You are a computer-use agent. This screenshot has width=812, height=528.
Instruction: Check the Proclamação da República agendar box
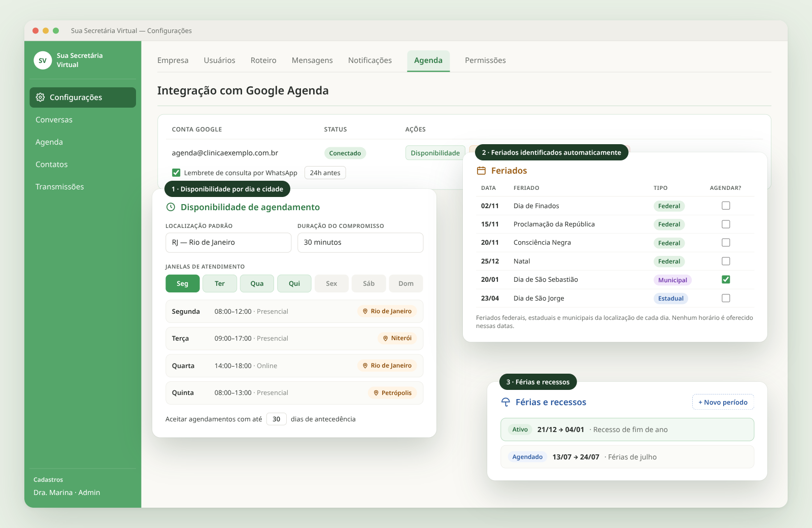(726, 224)
